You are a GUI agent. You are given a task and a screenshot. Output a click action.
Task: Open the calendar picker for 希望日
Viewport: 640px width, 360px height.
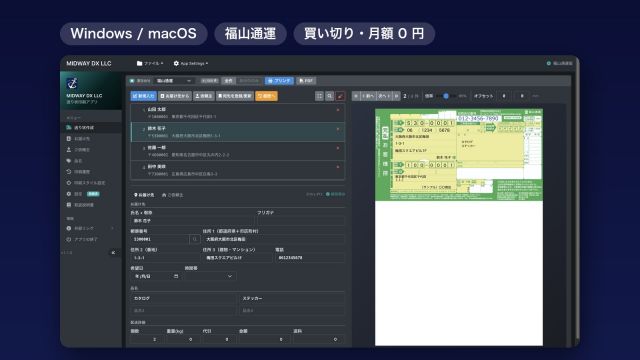[x=176, y=276]
